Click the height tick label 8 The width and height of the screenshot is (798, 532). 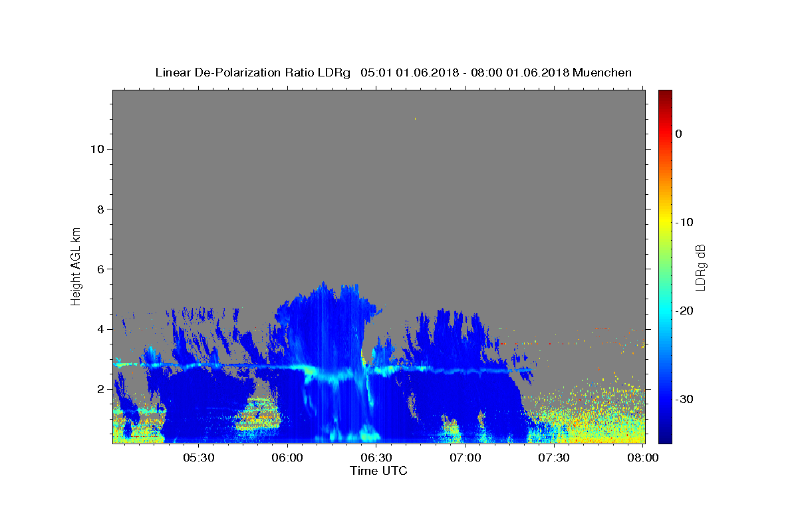click(x=99, y=209)
